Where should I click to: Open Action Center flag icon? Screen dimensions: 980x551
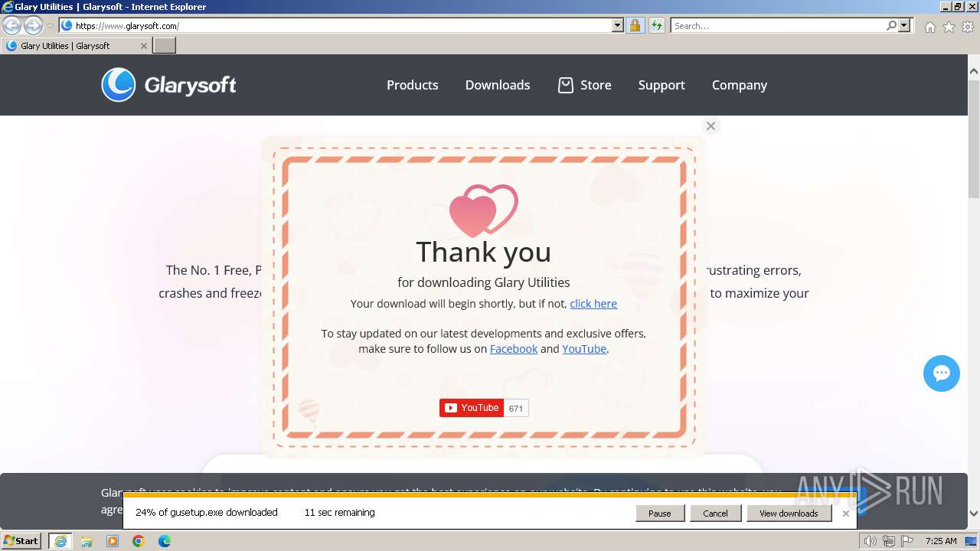(x=906, y=541)
